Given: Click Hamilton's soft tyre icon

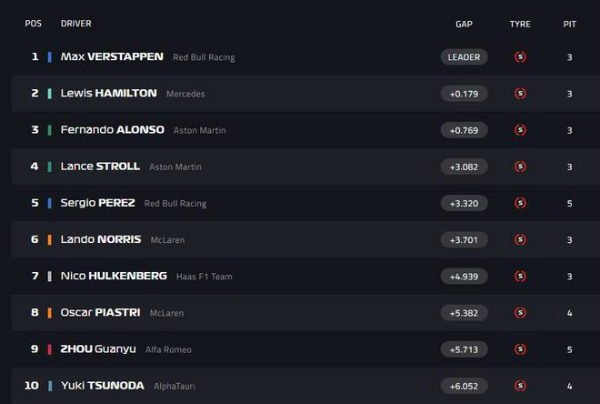Looking at the screenshot, I should 520,93.
